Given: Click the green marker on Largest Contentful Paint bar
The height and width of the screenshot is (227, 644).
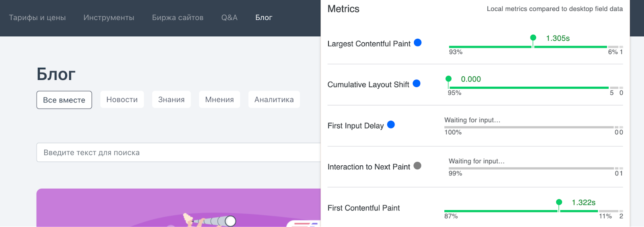Looking at the screenshot, I should (533, 38).
